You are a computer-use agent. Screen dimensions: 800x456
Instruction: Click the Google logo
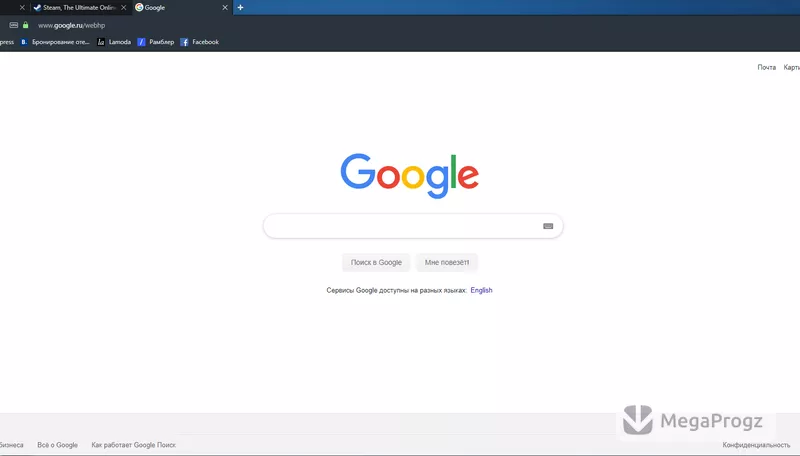point(410,176)
